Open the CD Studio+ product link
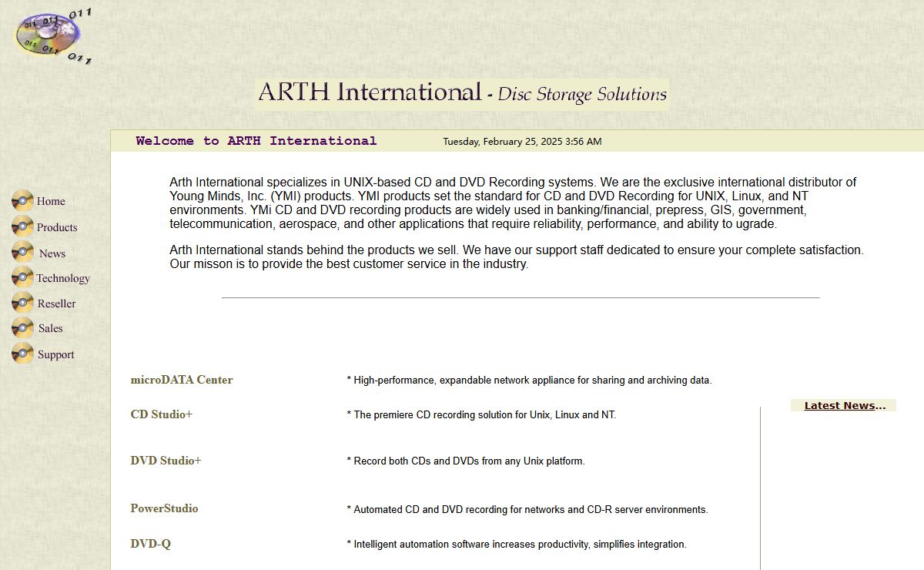This screenshot has width=924, height=570. [x=162, y=414]
